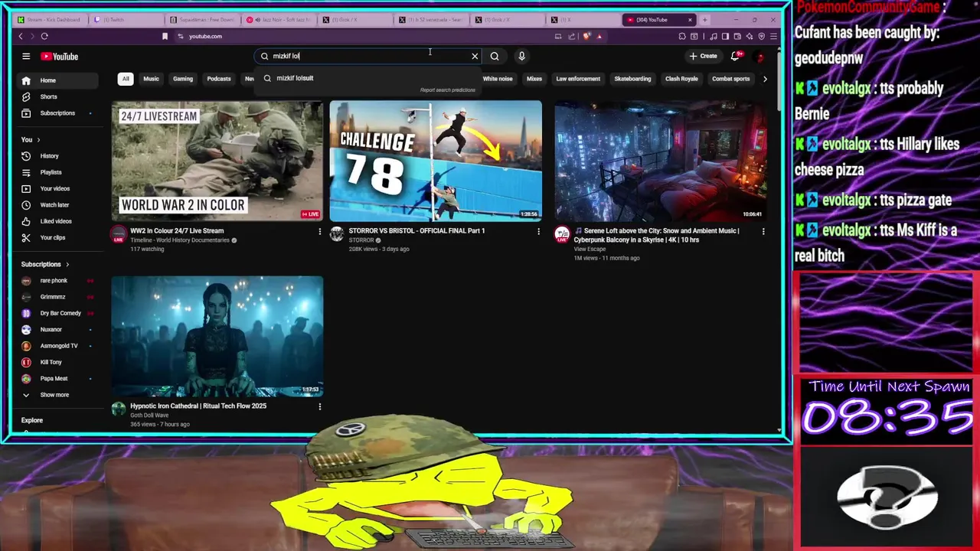Click the YouTube logo
The height and width of the screenshot is (551, 980).
tap(60, 56)
